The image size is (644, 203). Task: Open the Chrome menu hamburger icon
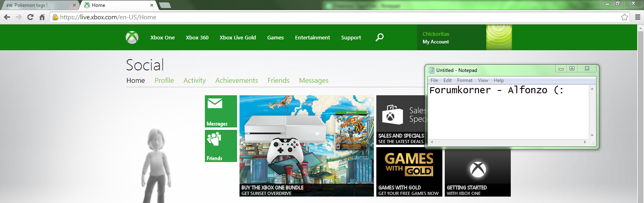pos(638,17)
